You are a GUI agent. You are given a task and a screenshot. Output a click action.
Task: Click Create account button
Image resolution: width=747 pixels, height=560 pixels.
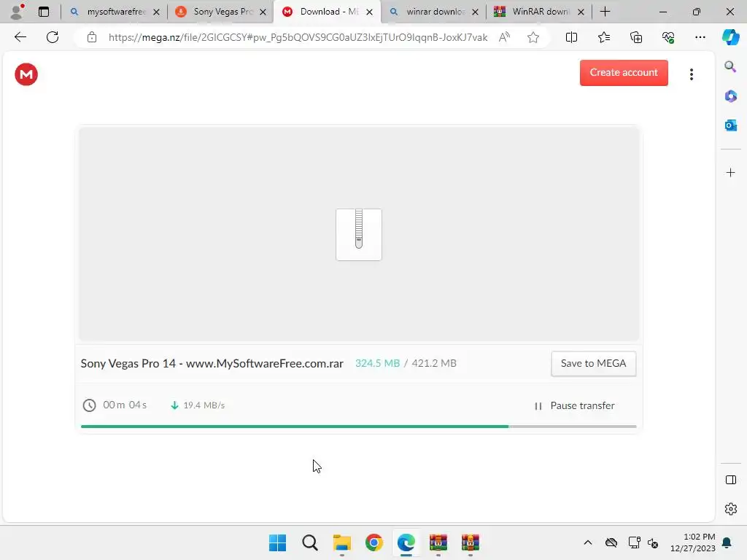click(624, 72)
